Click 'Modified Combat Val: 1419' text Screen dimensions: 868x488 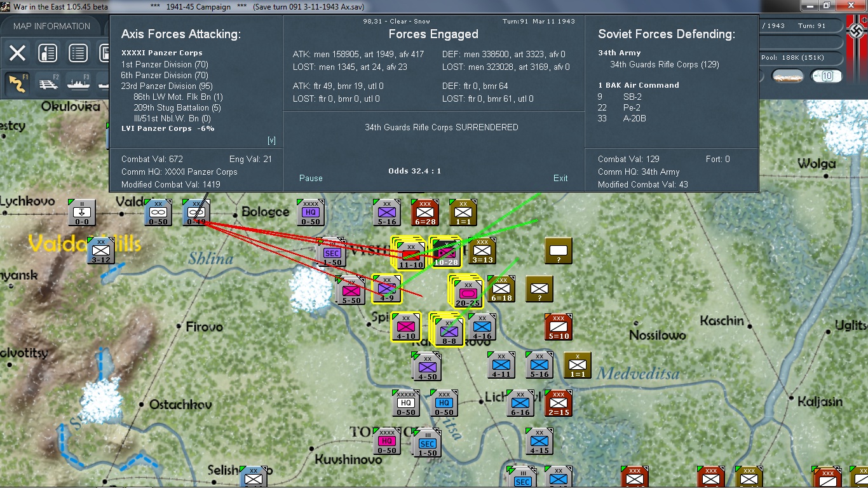[x=171, y=184]
